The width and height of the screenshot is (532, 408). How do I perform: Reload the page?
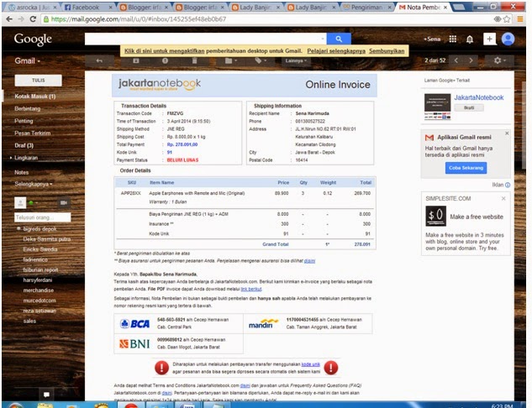pos(33,19)
